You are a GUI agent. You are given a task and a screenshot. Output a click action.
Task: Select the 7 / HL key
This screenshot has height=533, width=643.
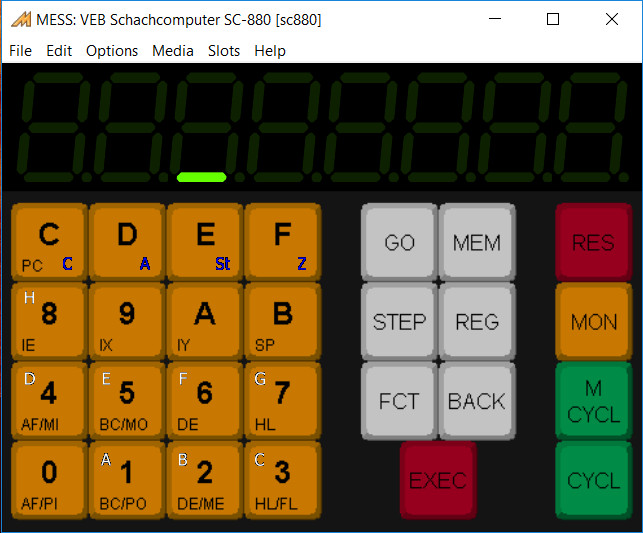click(283, 401)
